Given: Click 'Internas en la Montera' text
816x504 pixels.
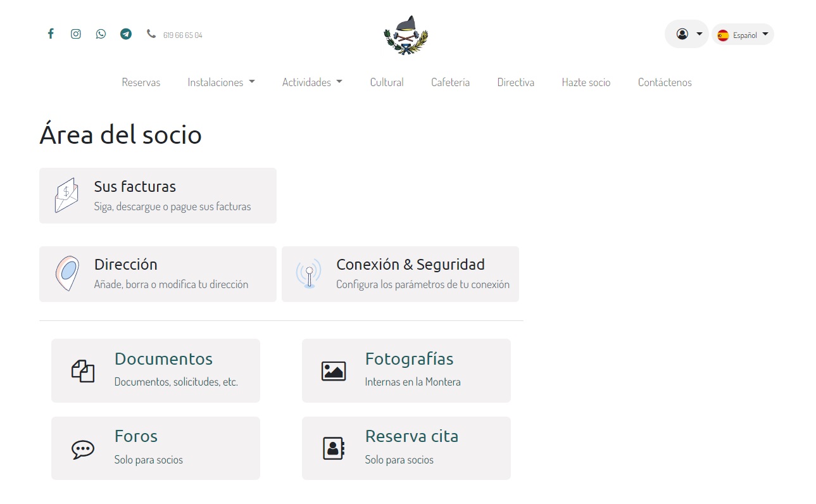Looking at the screenshot, I should click(413, 382).
